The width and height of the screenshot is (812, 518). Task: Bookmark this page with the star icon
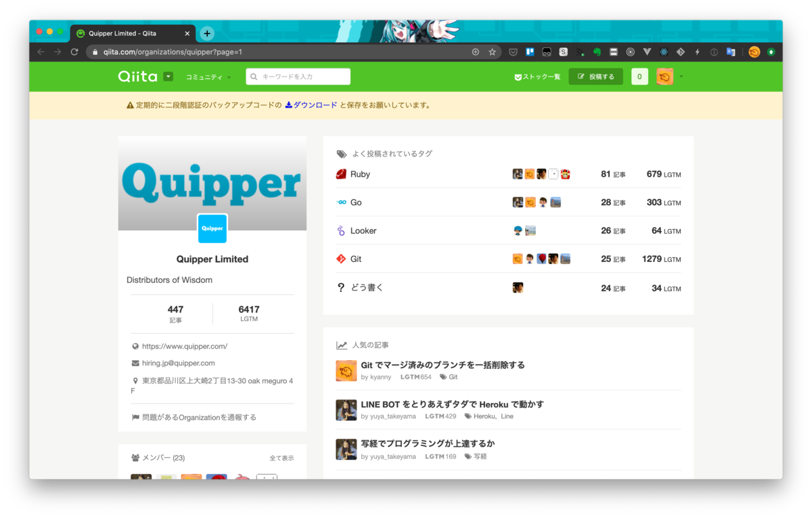click(x=492, y=51)
